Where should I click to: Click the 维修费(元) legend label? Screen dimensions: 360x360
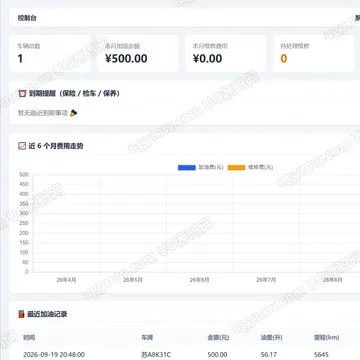point(260,167)
